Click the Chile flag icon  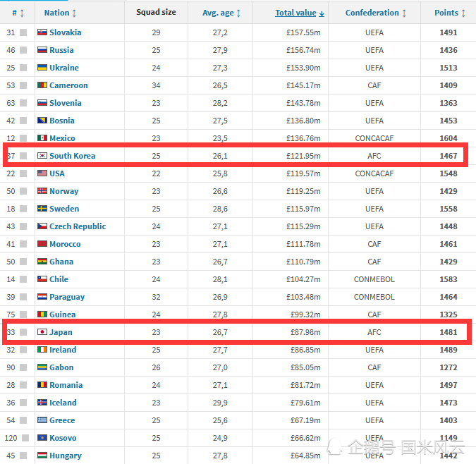(x=42, y=279)
